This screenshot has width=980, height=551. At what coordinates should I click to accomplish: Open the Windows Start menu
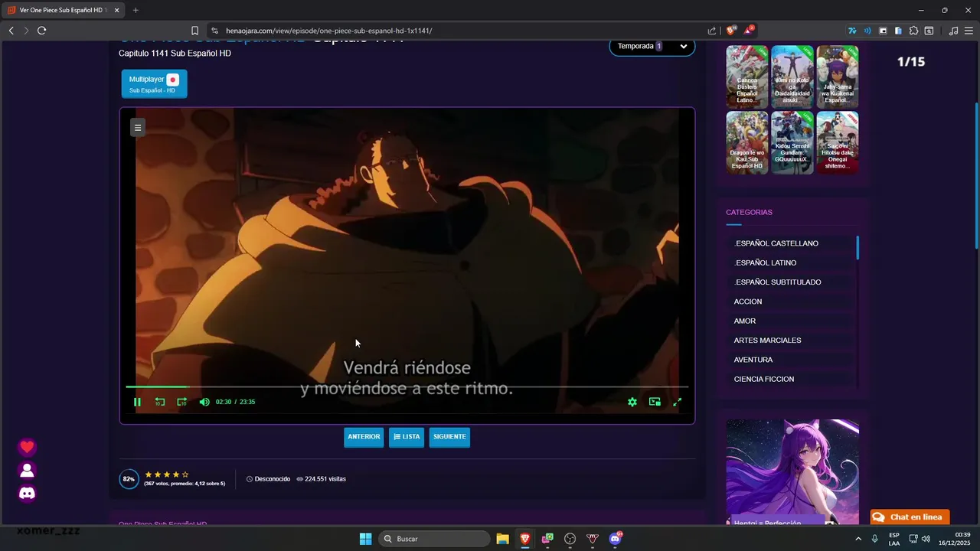pos(365,539)
